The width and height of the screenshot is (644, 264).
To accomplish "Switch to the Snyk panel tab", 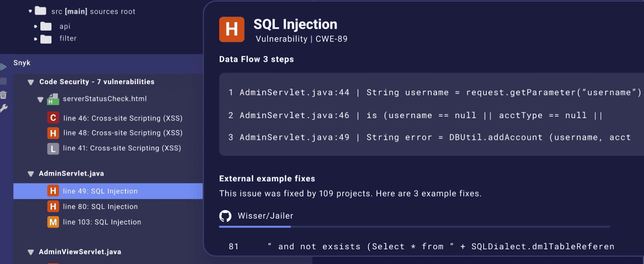I will [x=22, y=63].
